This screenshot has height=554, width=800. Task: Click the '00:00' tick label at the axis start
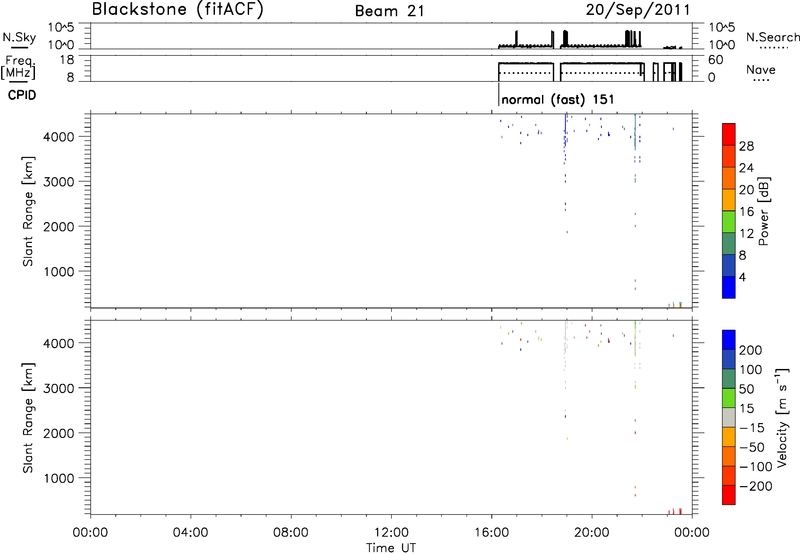(90, 533)
